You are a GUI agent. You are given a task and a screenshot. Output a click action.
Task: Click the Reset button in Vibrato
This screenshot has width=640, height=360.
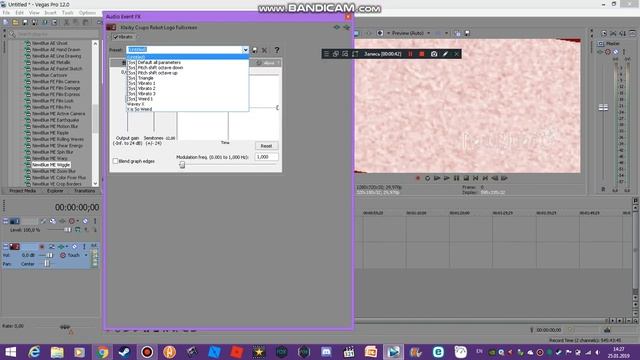click(266, 146)
